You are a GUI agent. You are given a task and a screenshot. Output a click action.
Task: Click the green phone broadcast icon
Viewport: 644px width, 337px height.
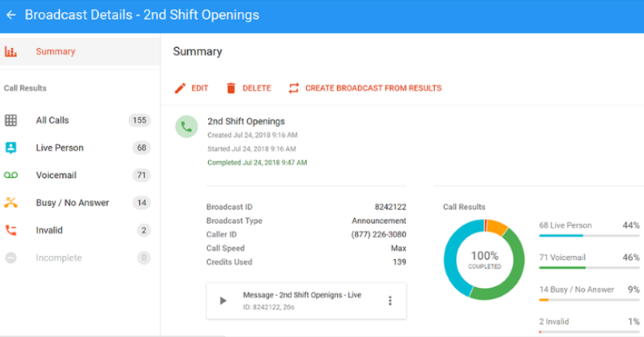tap(186, 127)
